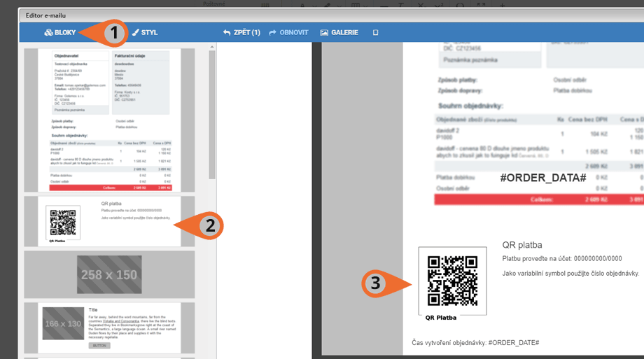Select the 258 x 150 image block
The image size is (644, 359).
click(109, 274)
